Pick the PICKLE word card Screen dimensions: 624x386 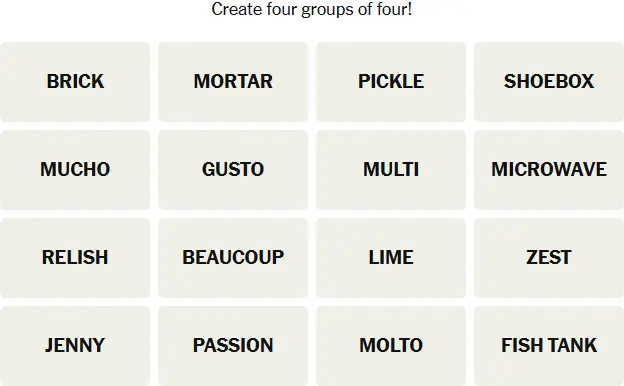click(x=391, y=82)
